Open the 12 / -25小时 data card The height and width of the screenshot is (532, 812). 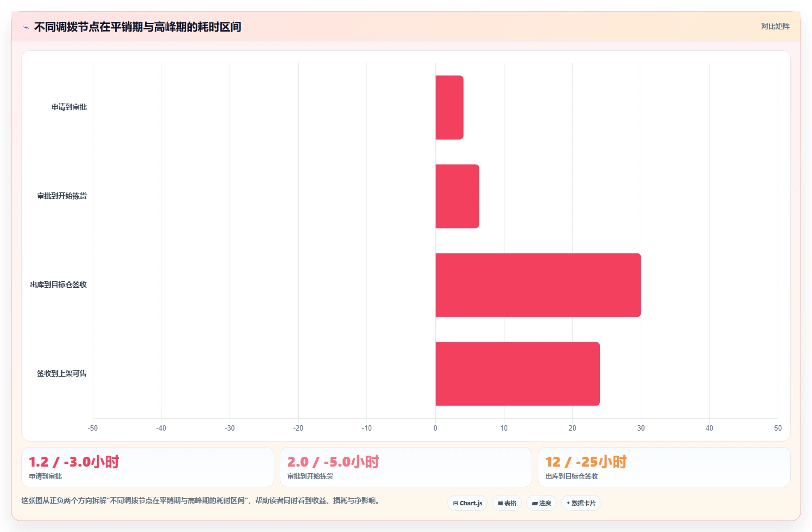(664, 467)
